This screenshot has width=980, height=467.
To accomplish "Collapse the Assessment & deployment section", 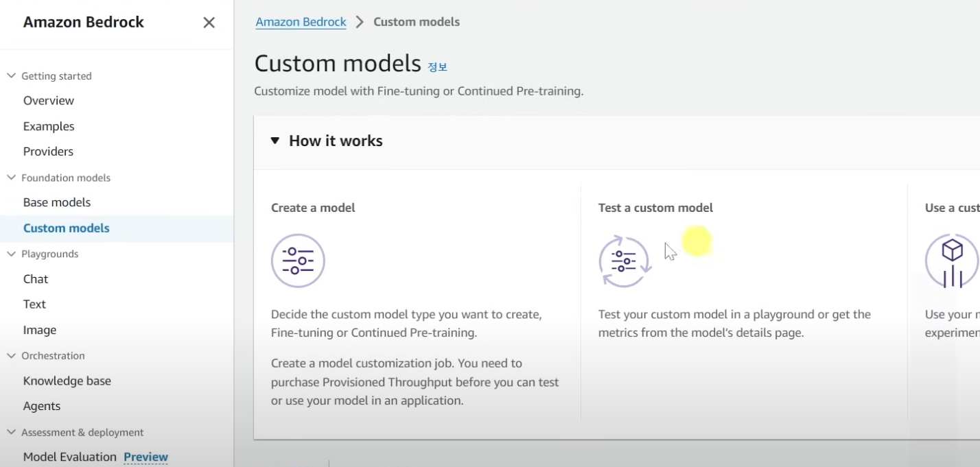I will pos(11,431).
